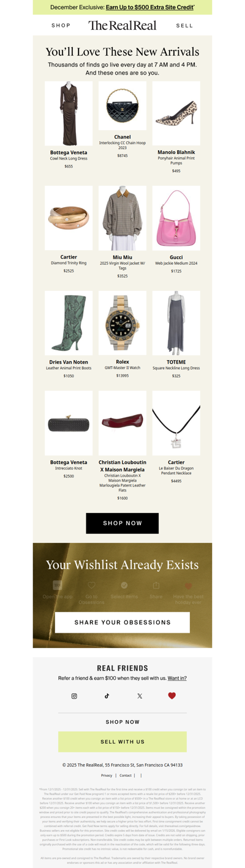Open the TikTok social icon
245x868 pixels.
click(x=107, y=696)
